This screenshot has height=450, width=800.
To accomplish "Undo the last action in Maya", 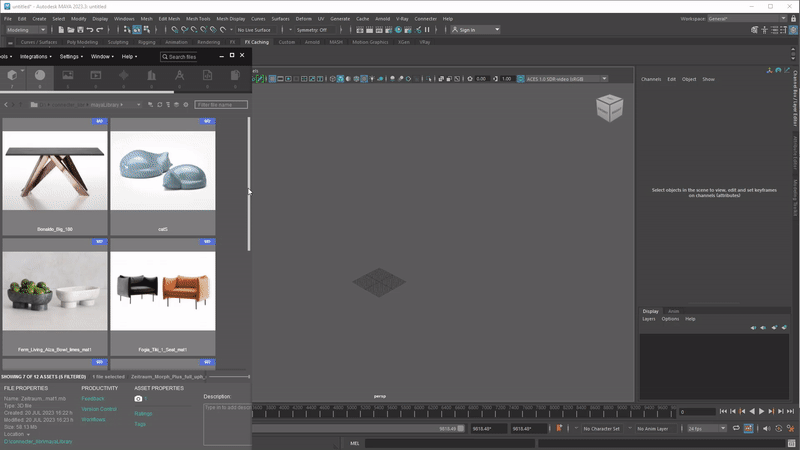I will [x=90, y=30].
